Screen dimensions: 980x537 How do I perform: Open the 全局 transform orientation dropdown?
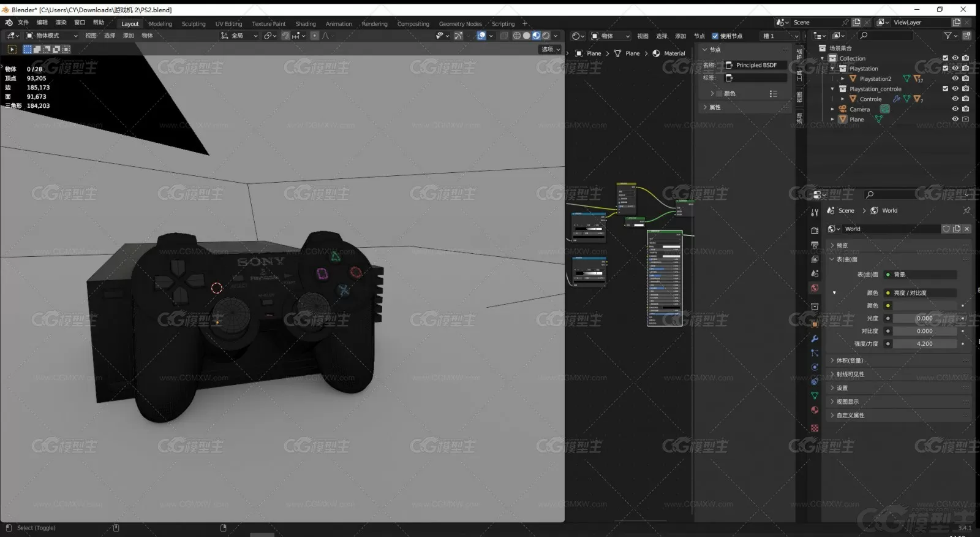click(x=239, y=36)
